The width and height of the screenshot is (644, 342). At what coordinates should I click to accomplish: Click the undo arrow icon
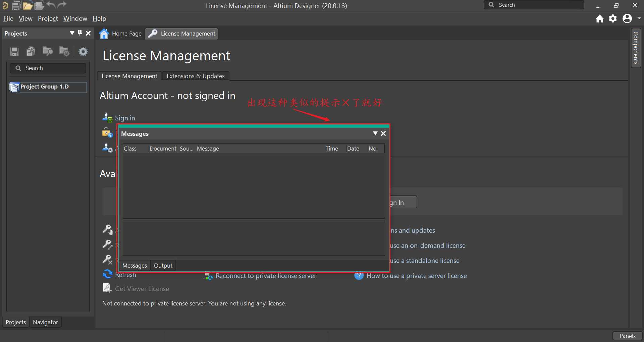[51, 5]
